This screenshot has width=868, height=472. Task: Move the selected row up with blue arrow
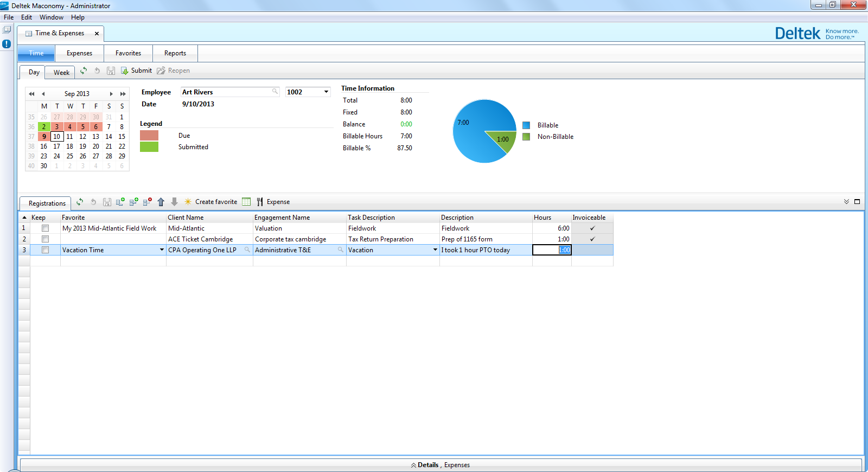click(161, 202)
